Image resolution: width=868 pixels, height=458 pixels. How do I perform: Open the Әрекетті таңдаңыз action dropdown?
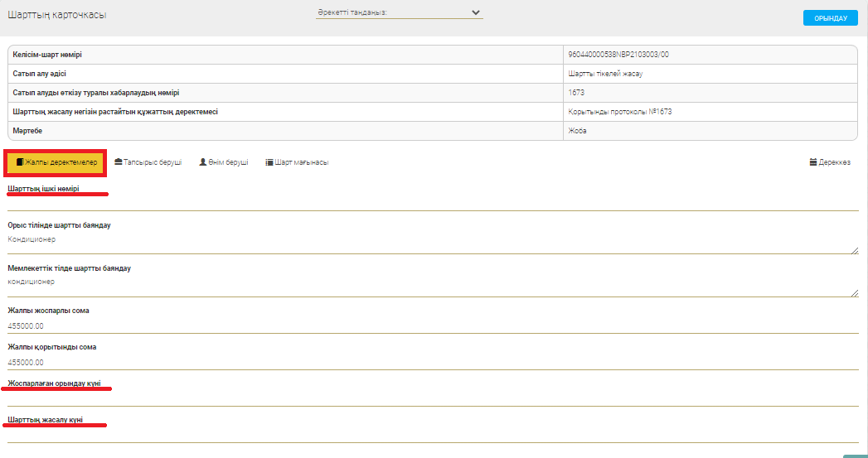pyautogui.click(x=398, y=13)
